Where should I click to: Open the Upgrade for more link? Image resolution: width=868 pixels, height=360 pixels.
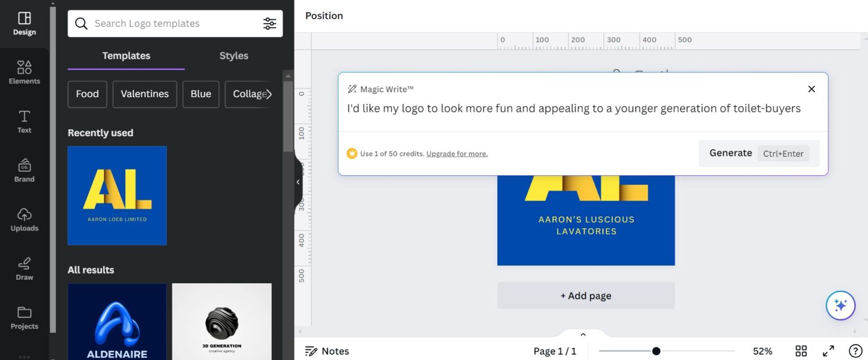[x=457, y=153]
